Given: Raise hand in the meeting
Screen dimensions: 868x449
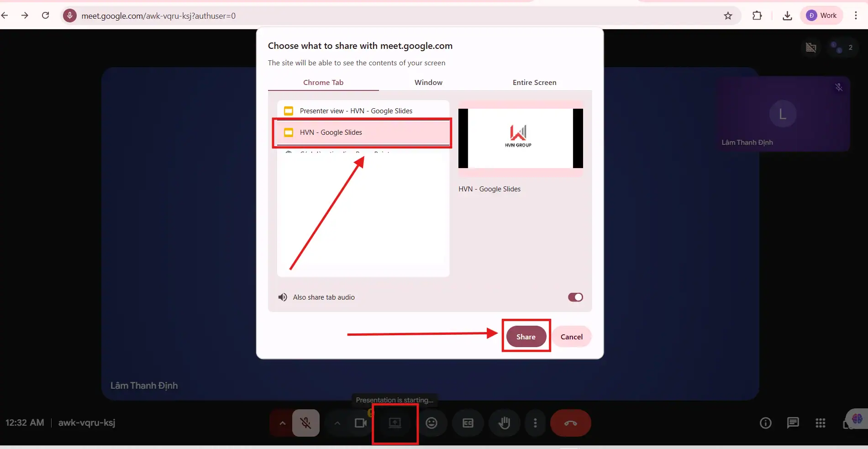Looking at the screenshot, I should [504, 423].
